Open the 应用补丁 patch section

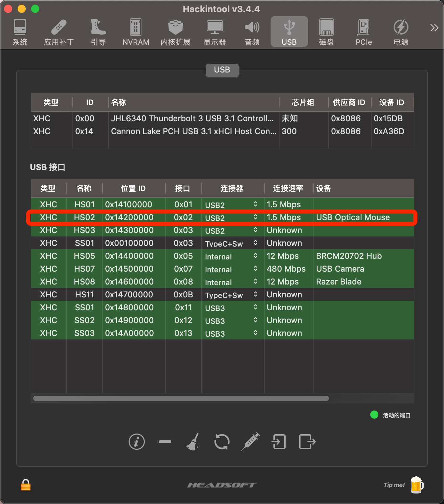click(59, 32)
